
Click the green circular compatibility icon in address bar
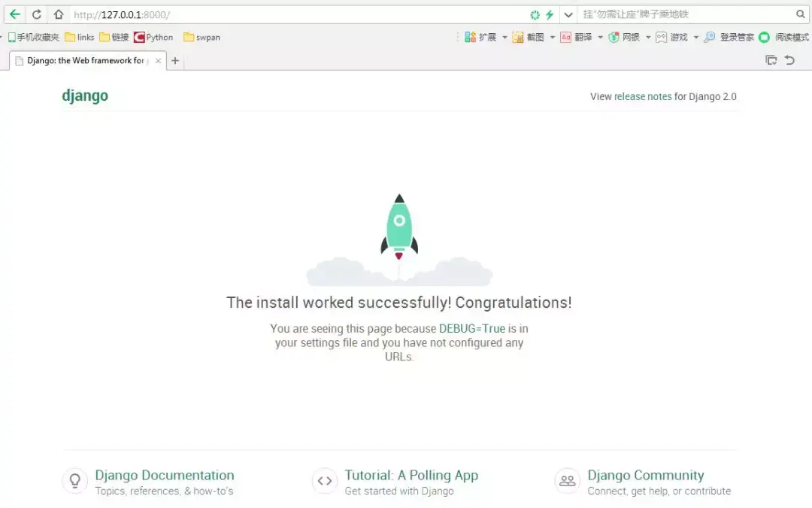point(535,15)
